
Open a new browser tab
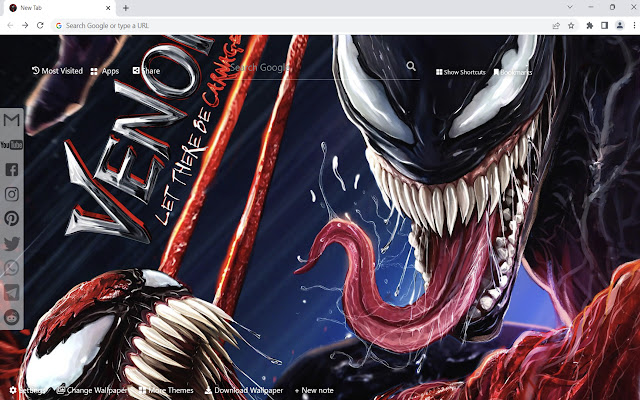pyautogui.click(x=126, y=8)
